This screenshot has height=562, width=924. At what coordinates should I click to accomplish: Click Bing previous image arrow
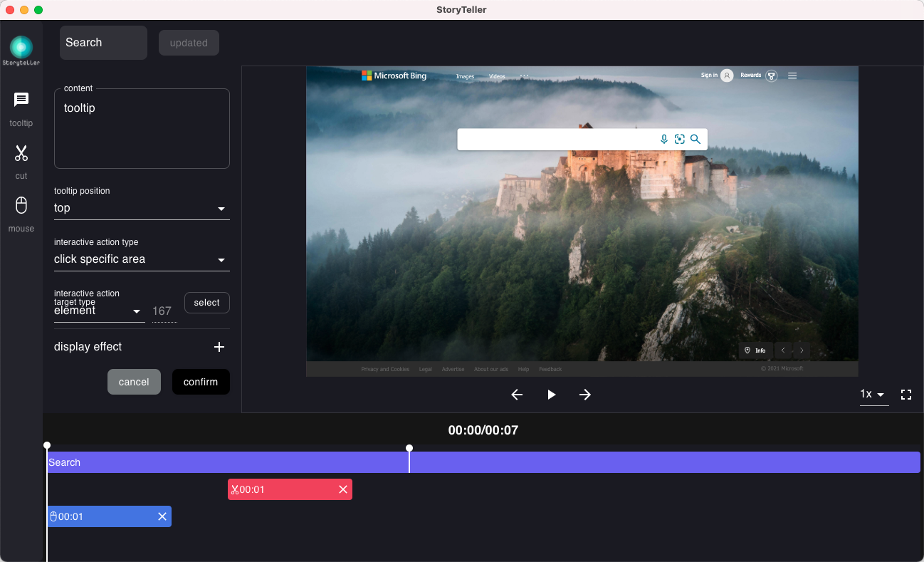tap(783, 350)
